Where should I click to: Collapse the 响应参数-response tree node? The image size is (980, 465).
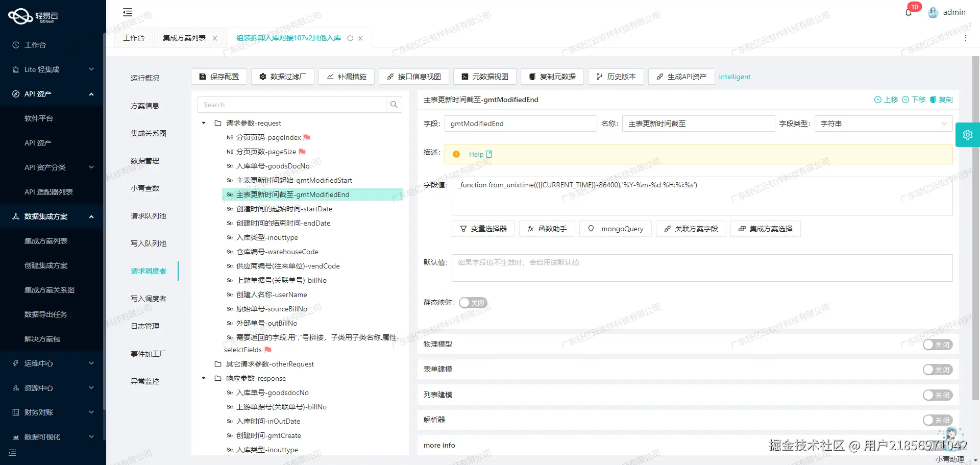click(x=203, y=378)
